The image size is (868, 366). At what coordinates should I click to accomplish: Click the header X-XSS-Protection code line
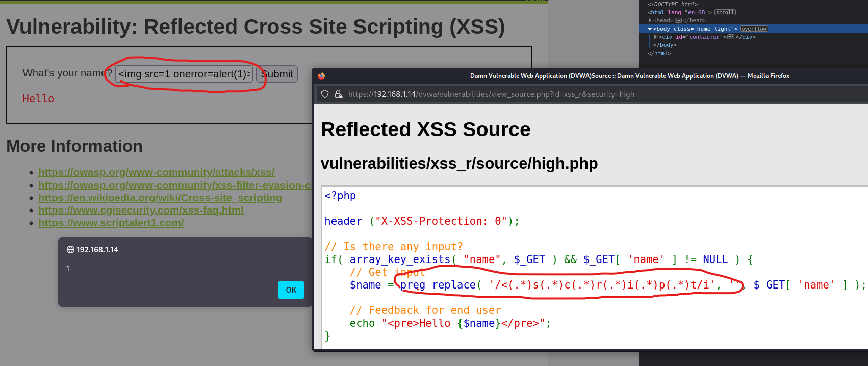(422, 221)
